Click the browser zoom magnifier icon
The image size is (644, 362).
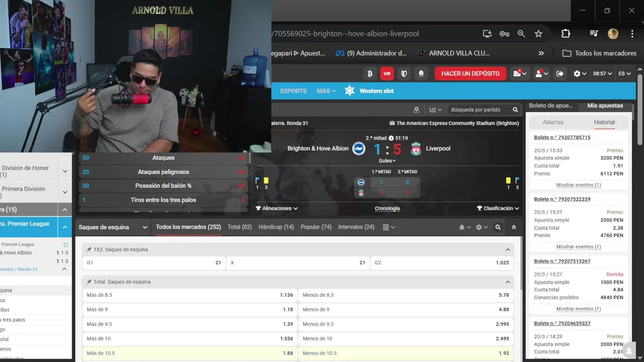click(521, 34)
